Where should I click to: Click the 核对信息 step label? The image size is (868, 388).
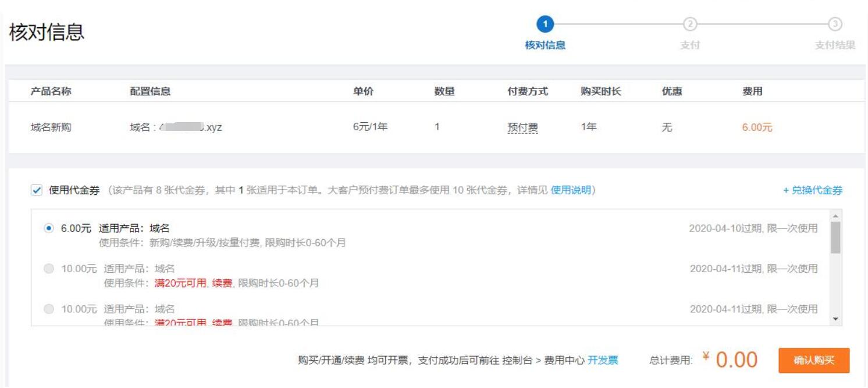click(x=545, y=45)
